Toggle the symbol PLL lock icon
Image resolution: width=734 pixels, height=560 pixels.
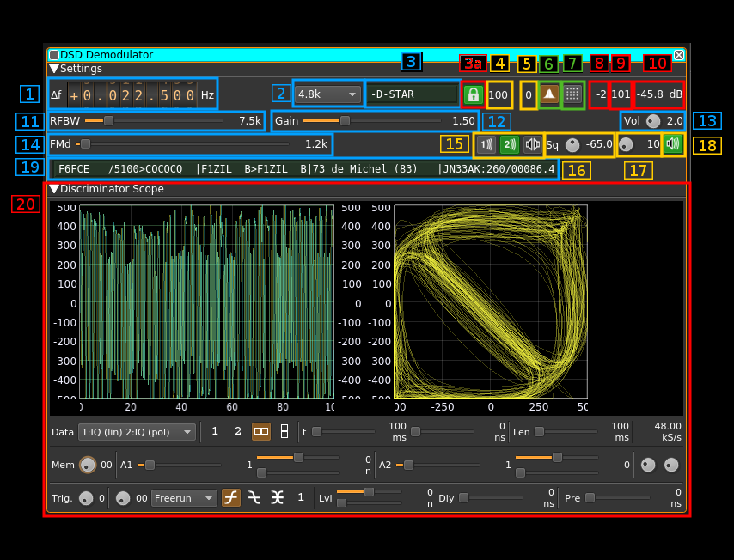coord(474,95)
